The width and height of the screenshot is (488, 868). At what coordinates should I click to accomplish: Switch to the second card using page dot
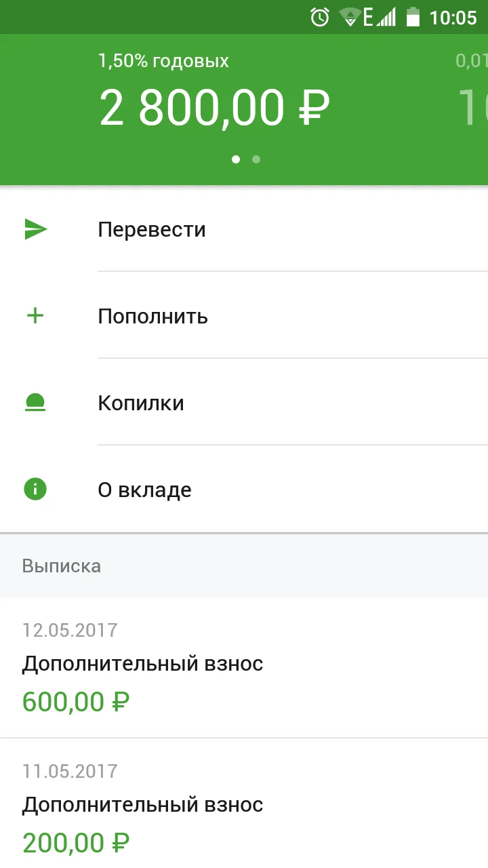256,159
